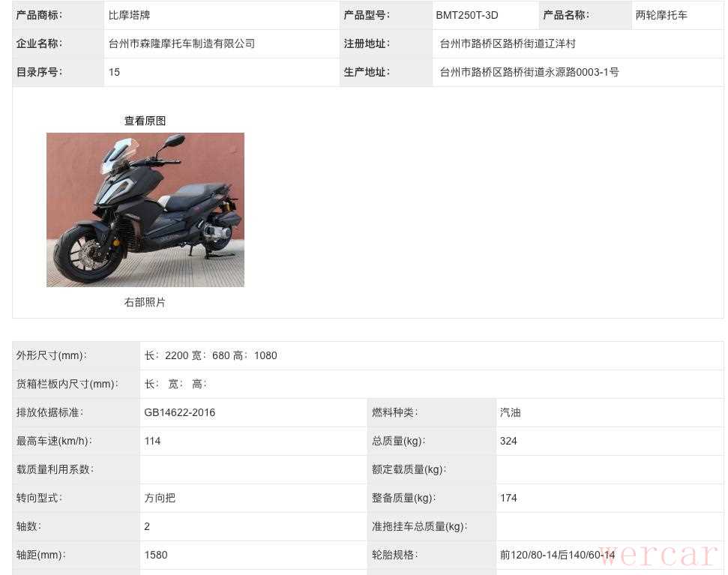Click the steering type value 方向把
Image resolution: width=728 pixels, height=575 pixels.
(160, 498)
